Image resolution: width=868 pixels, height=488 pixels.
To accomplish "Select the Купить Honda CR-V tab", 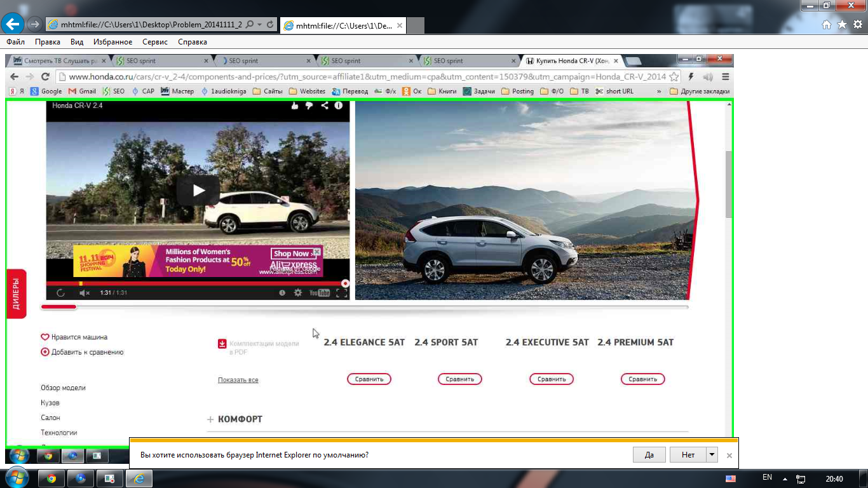I will point(571,61).
